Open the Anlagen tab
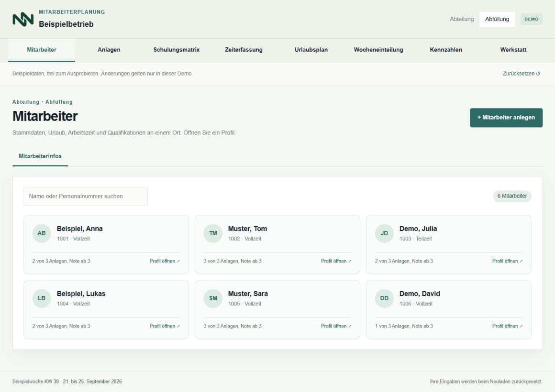 click(x=109, y=50)
